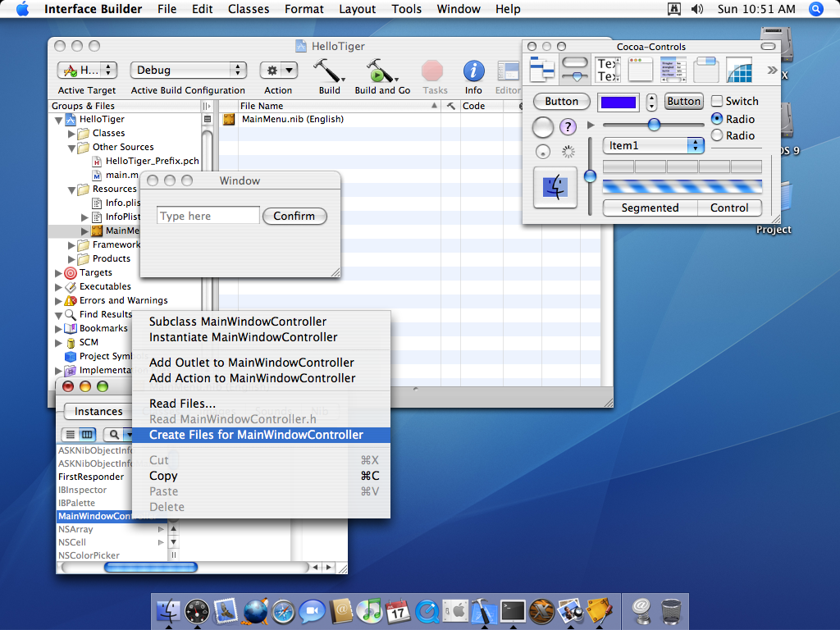Select the second (unselected) Radio button
Viewport: 840px width, 630px height.
(x=717, y=135)
